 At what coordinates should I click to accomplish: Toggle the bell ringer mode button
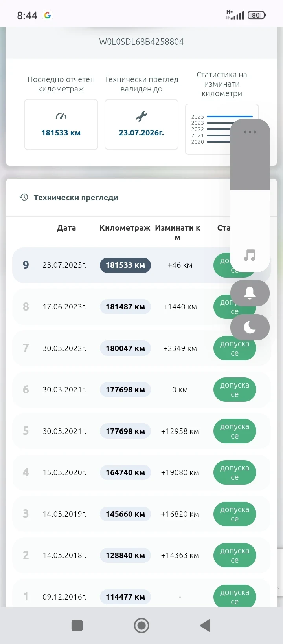(x=250, y=293)
